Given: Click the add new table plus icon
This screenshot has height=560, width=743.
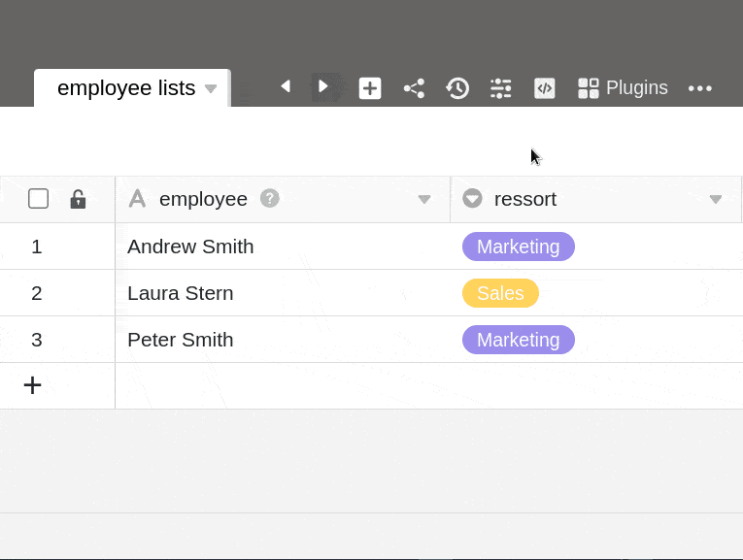Looking at the screenshot, I should [370, 88].
